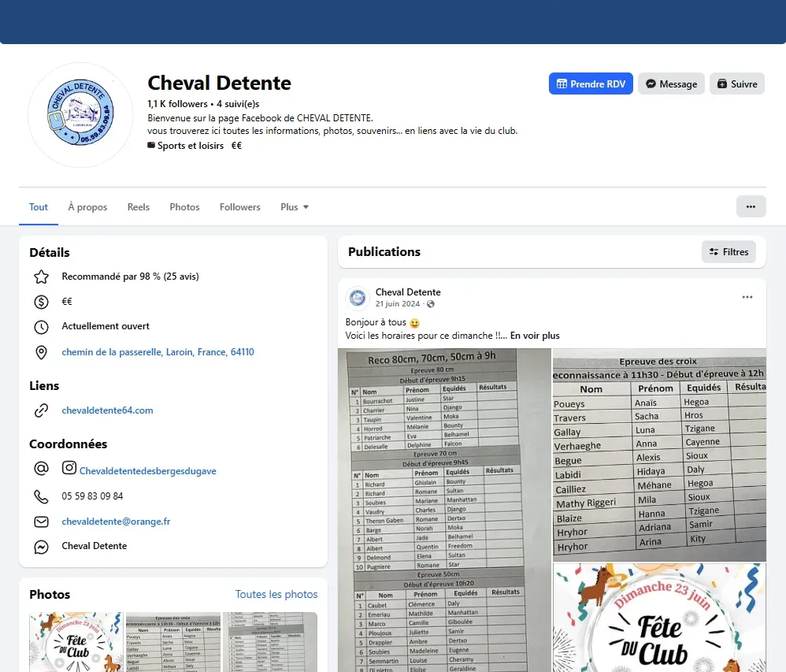
Task: Click the calendar icon in Prendre RDV
Action: coord(562,84)
